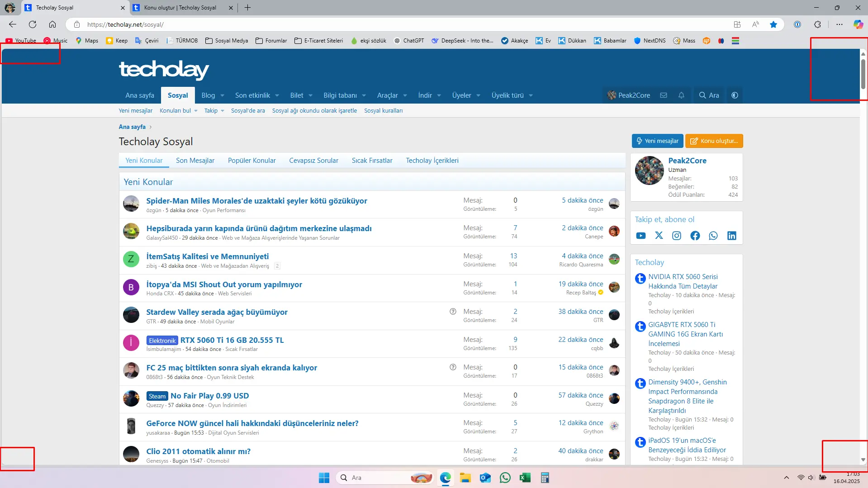The height and width of the screenshot is (488, 868).
Task: Open File Explorer from the taskbar
Action: 465,478
